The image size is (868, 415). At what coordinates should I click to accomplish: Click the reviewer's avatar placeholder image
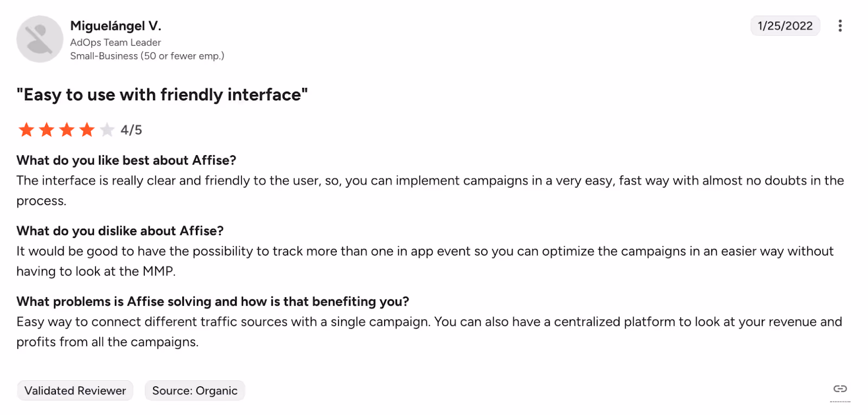40,39
